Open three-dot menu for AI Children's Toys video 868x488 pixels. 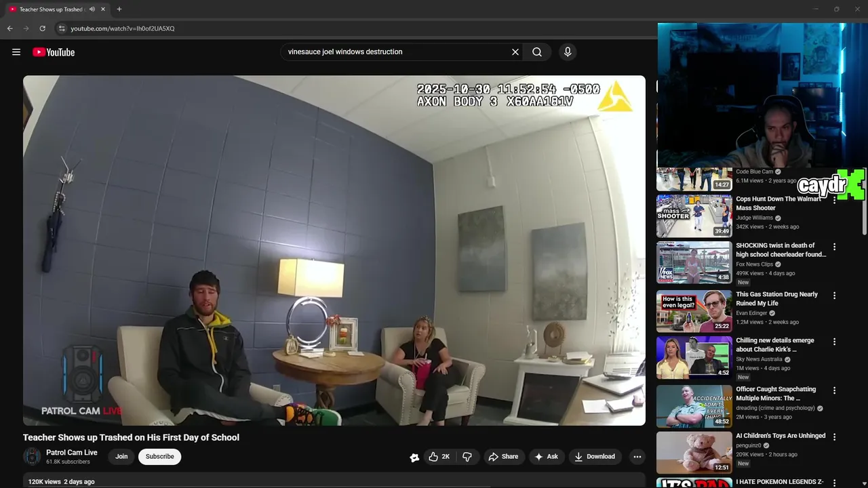(x=834, y=436)
